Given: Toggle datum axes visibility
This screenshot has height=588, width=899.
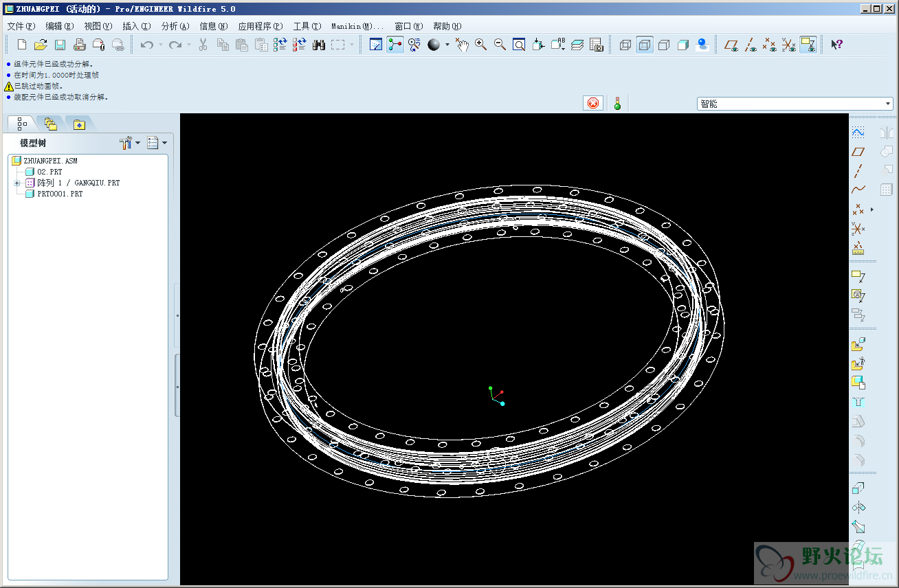Looking at the screenshot, I should (751, 45).
